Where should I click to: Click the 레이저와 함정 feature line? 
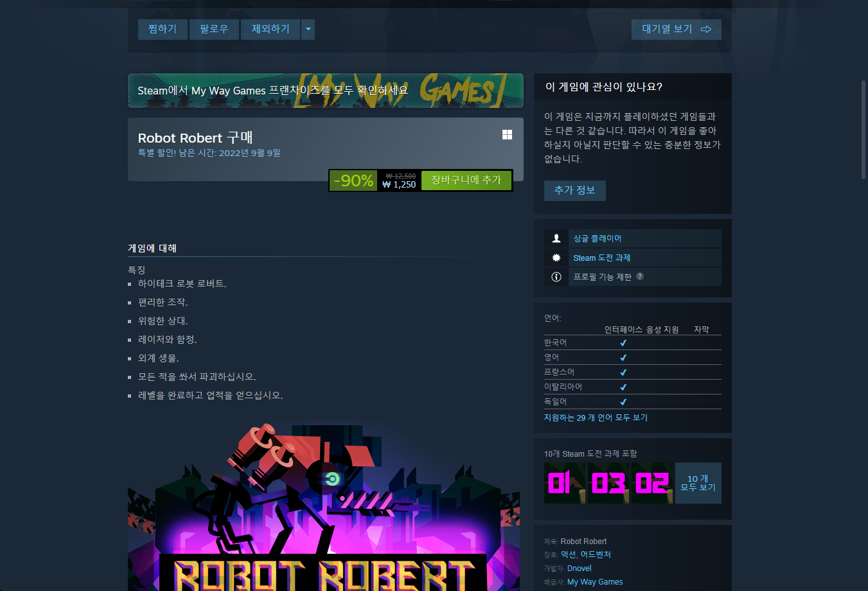point(168,339)
